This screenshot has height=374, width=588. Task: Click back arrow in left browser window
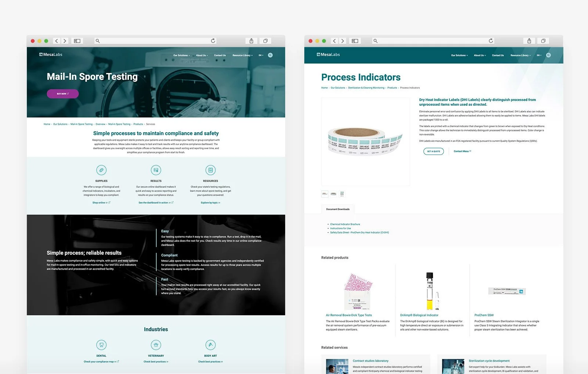coord(57,41)
